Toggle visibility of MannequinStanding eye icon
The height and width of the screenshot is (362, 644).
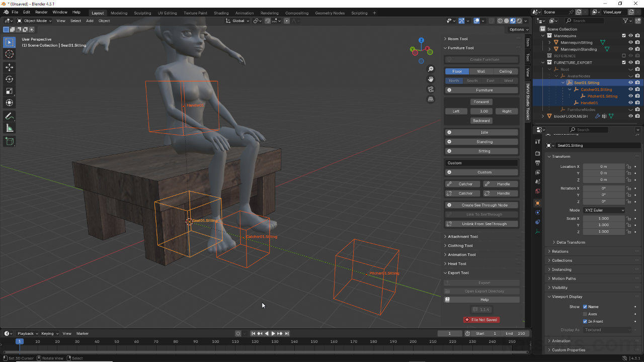pos(630,49)
